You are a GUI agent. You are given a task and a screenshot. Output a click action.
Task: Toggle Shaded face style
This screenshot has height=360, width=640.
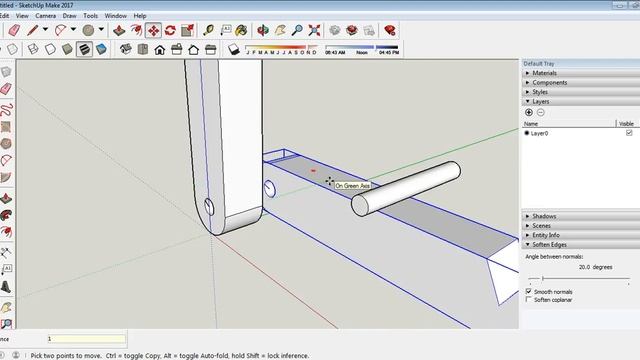pos(67,49)
